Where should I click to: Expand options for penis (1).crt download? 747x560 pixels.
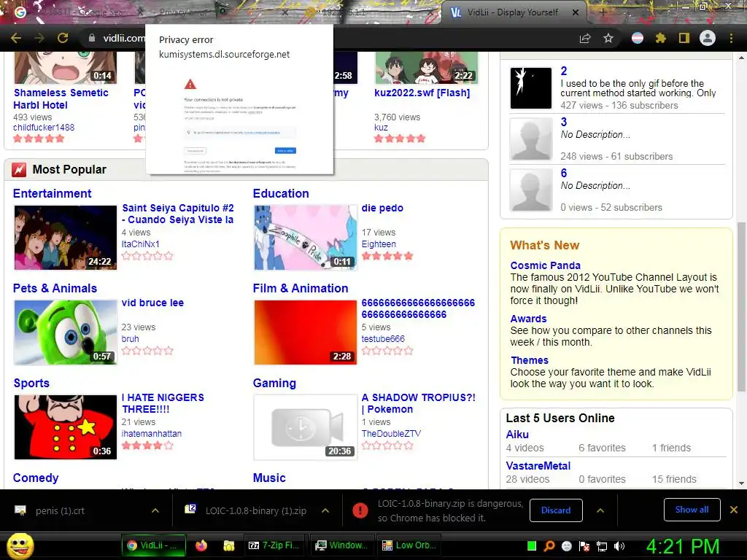coord(155,510)
